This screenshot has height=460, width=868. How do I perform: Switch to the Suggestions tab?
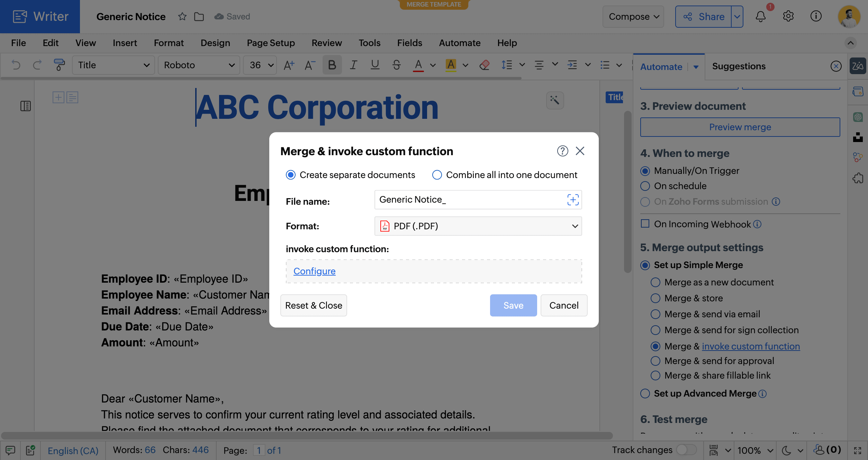click(x=739, y=66)
